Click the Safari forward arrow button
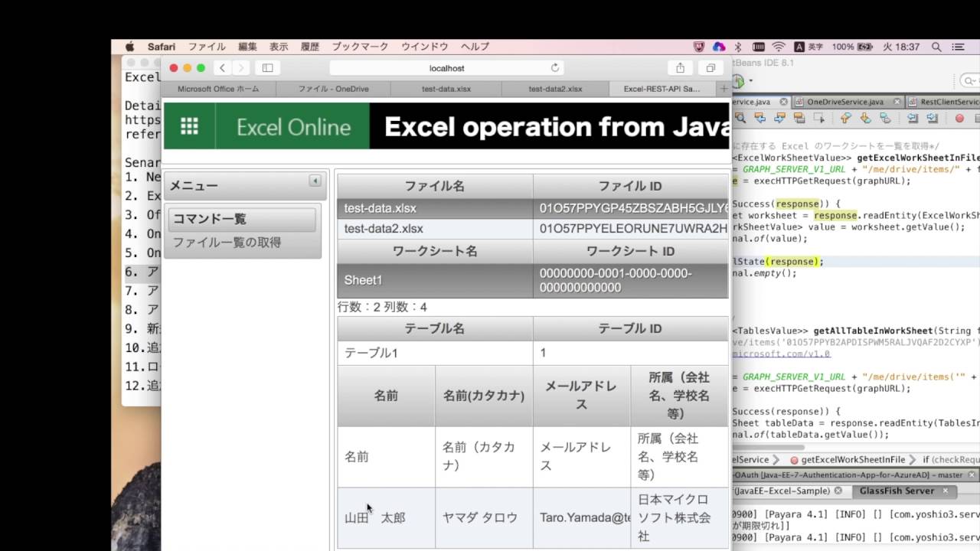 tap(240, 68)
